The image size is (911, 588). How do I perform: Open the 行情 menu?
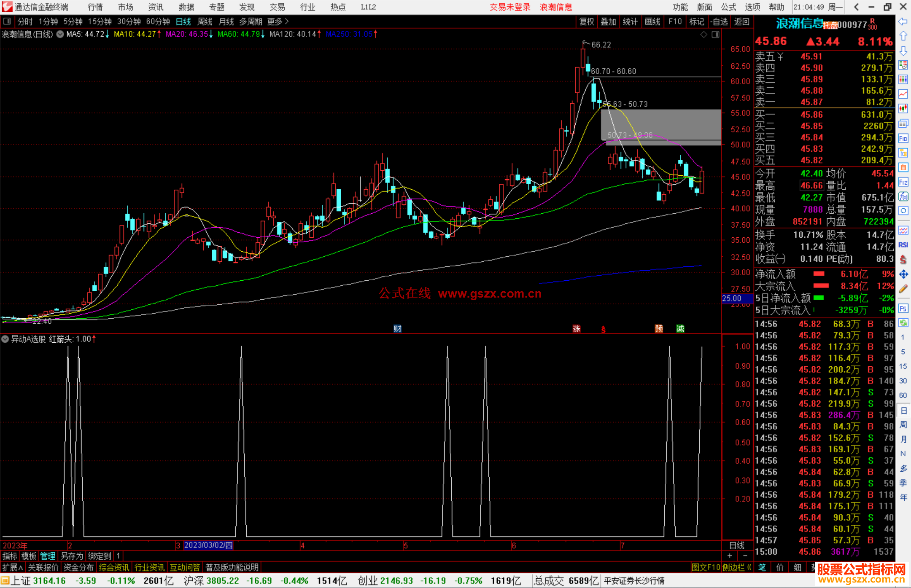(95, 7)
